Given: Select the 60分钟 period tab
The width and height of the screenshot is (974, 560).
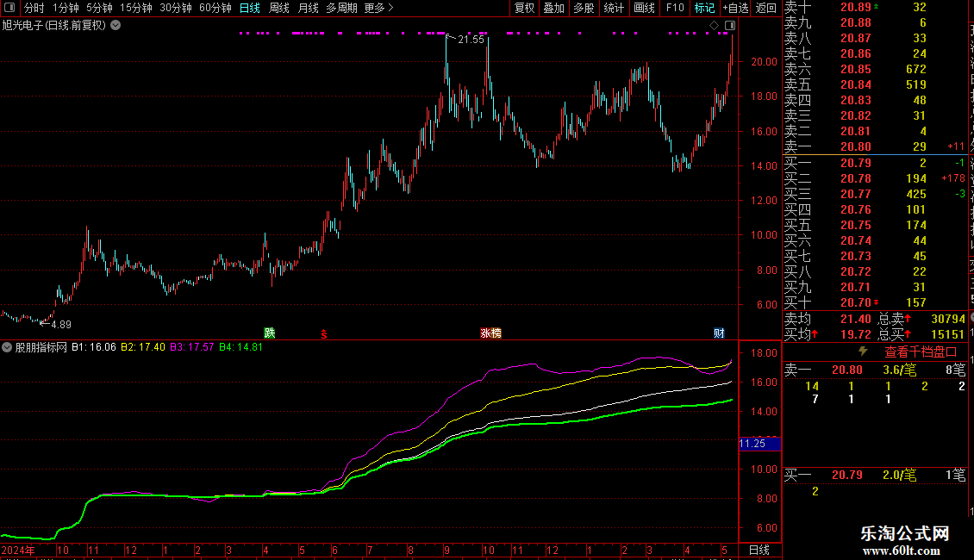Looking at the screenshot, I should coord(215,8).
